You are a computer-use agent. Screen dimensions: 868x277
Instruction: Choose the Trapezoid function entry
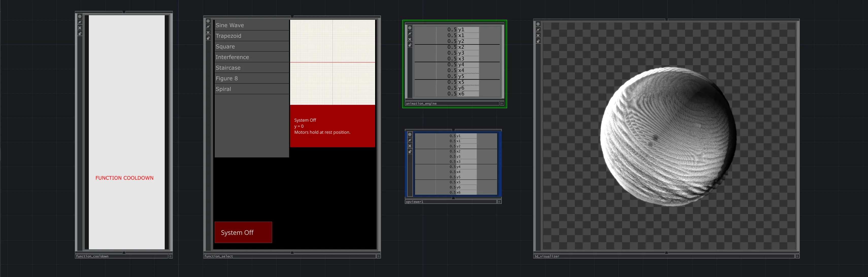point(251,36)
